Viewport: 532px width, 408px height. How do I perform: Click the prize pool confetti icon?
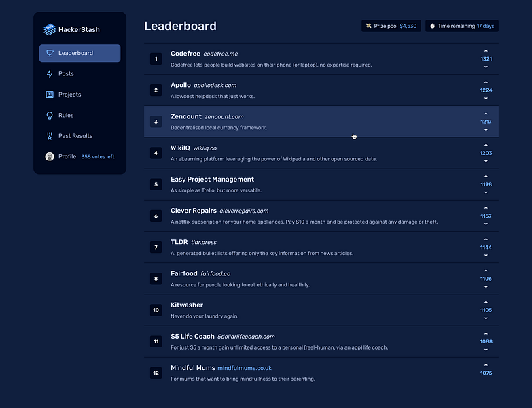pyautogui.click(x=368, y=26)
